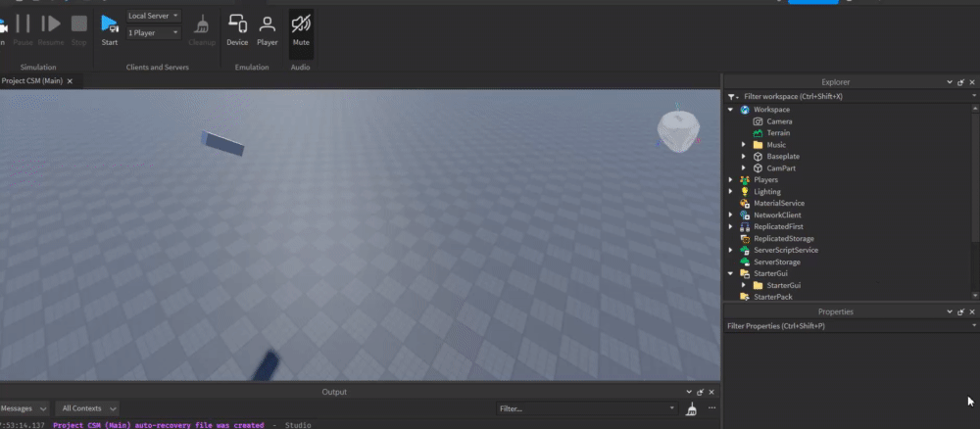Click the view orientation cube gizmo
The height and width of the screenshot is (429, 980).
677,131
